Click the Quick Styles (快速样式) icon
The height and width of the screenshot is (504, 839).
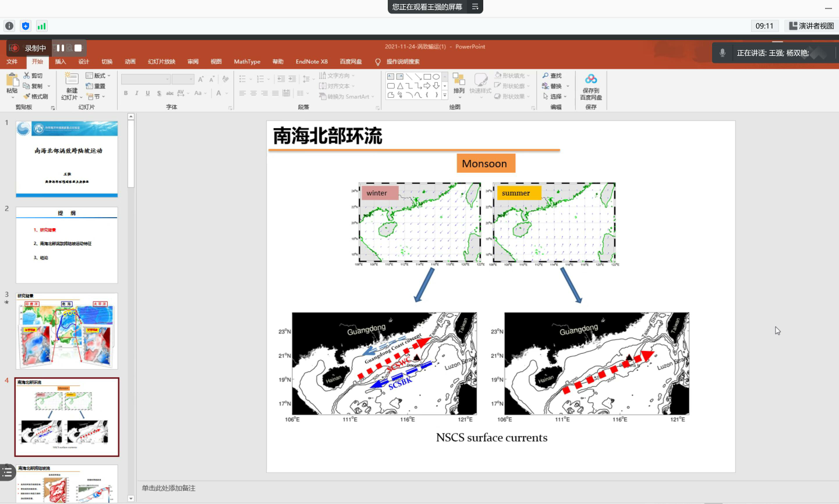[x=480, y=80]
